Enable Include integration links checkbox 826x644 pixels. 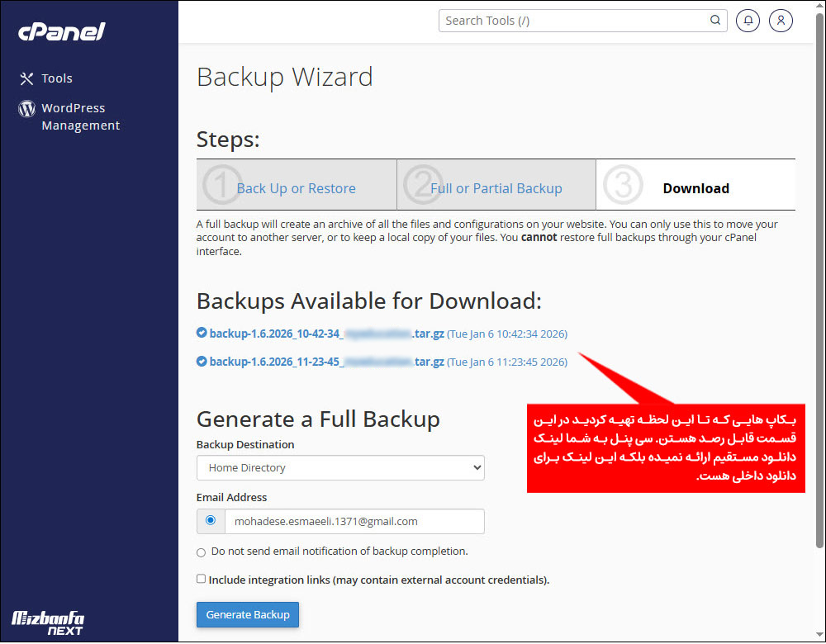(202, 579)
